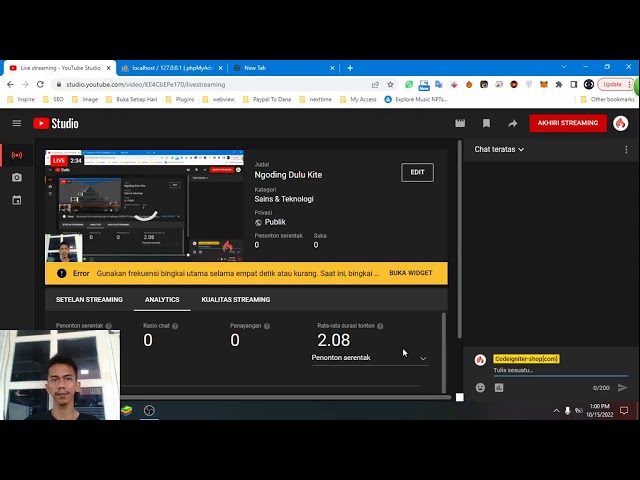Click the Sains & Teknologi category text
The height and width of the screenshot is (480, 640).
coord(284,199)
